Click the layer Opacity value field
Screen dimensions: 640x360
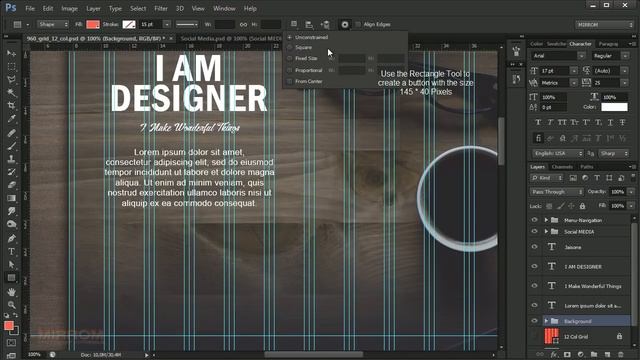click(x=617, y=191)
